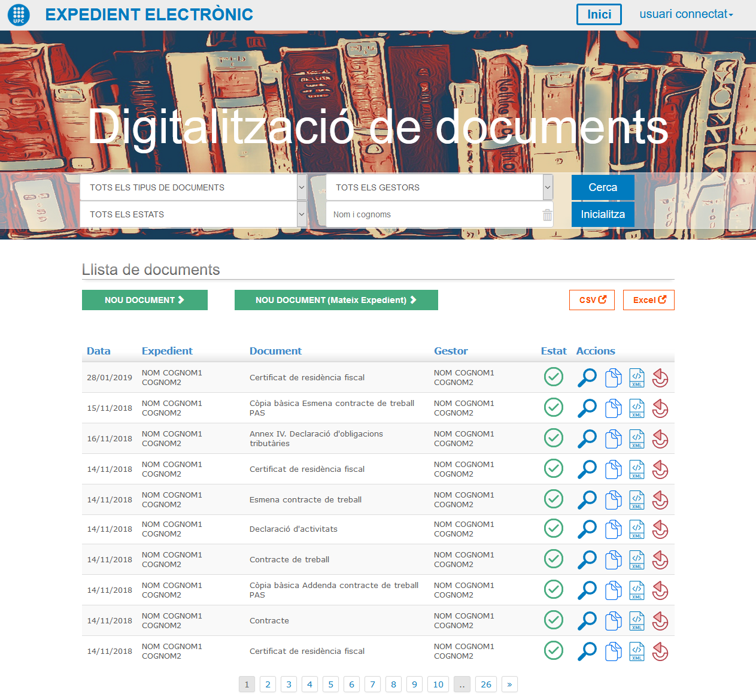The image size is (756, 700).
Task: Open the usuari connectat menu
Action: (686, 14)
